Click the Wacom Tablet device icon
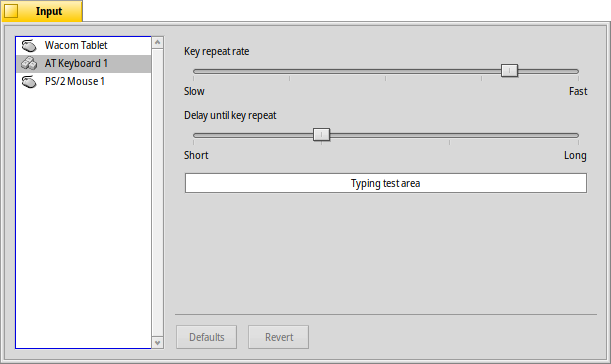Screen dimensions: 611x364 [29, 46]
